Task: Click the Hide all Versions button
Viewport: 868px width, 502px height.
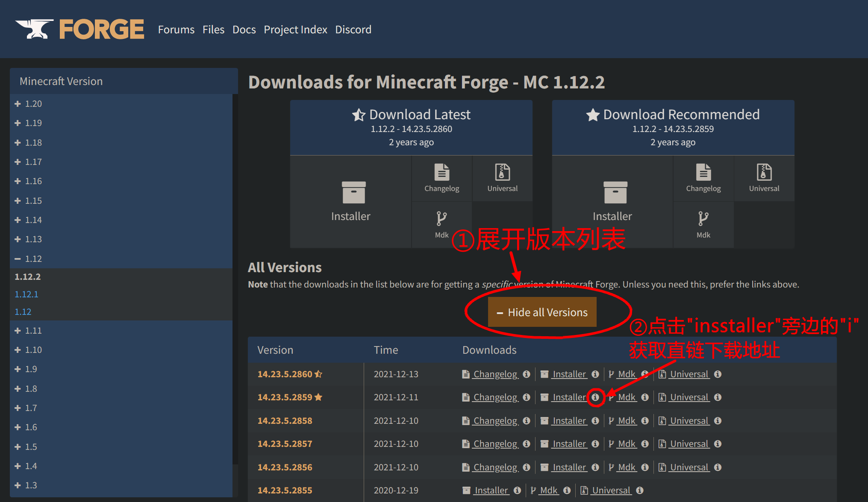Action: point(542,312)
